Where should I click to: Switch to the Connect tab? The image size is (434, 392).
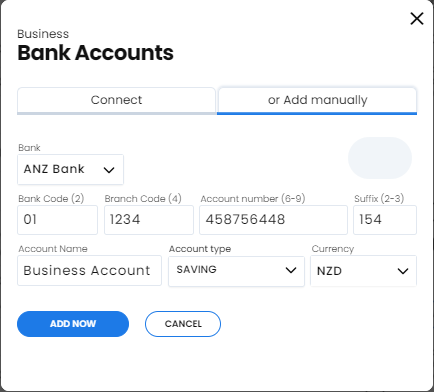116,101
